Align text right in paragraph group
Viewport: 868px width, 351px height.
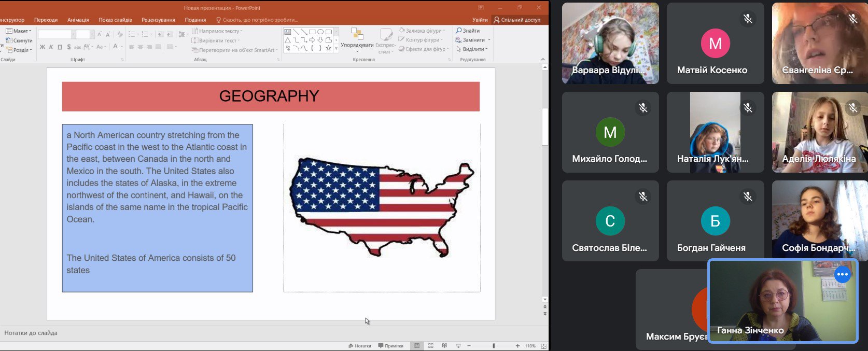[x=149, y=47]
